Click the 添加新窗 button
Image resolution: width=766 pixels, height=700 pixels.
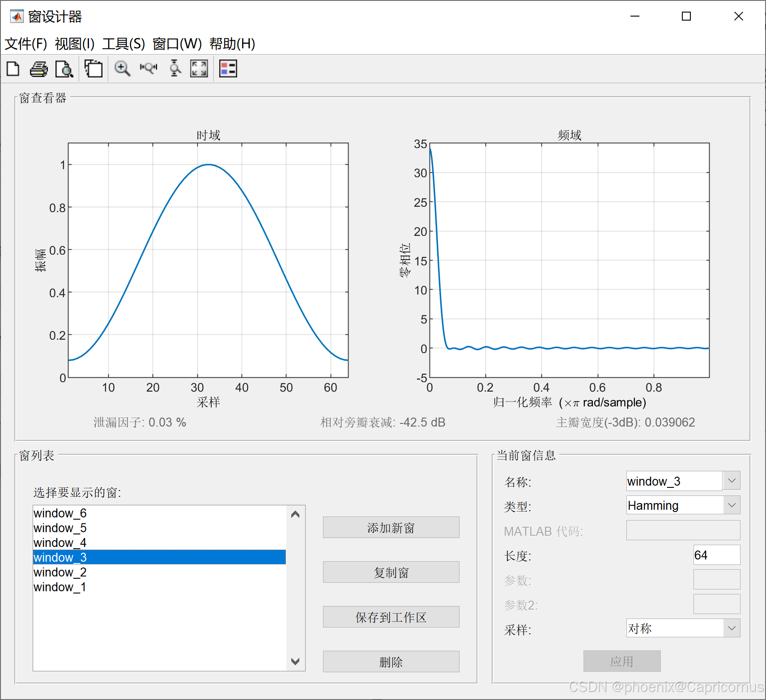click(x=391, y=527)
